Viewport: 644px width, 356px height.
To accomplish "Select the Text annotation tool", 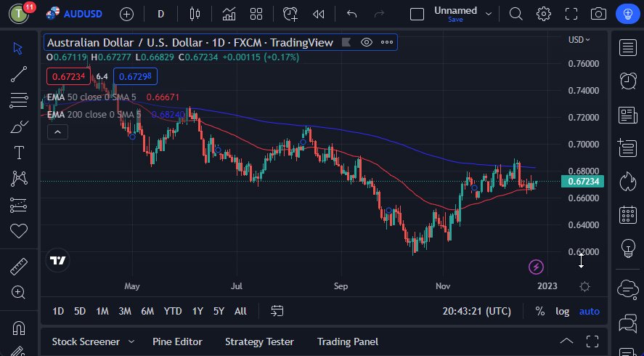I will click(19, 153).
